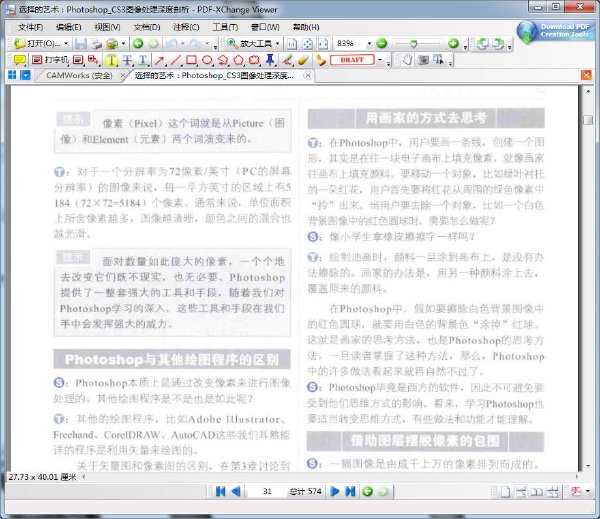
Task: Go to the previous page
Action: point(236,491)
